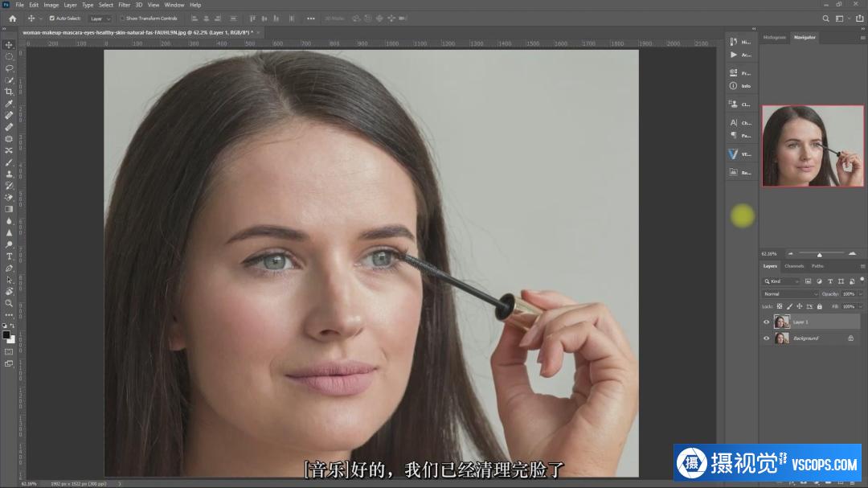The height and width of the screenshot is (488, 868).
Task: Select the Clone Stamp tool
Action: click(x=9, y=174)
